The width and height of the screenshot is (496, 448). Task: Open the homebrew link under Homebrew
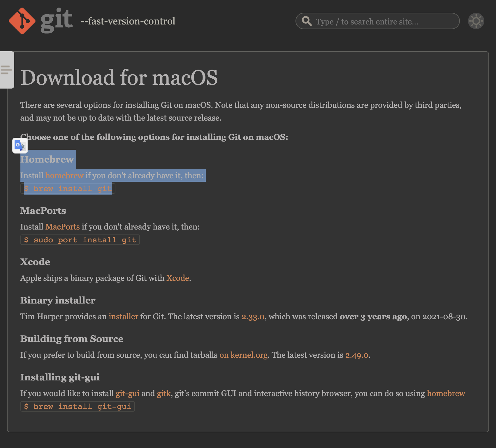click(x=64, y=175)
